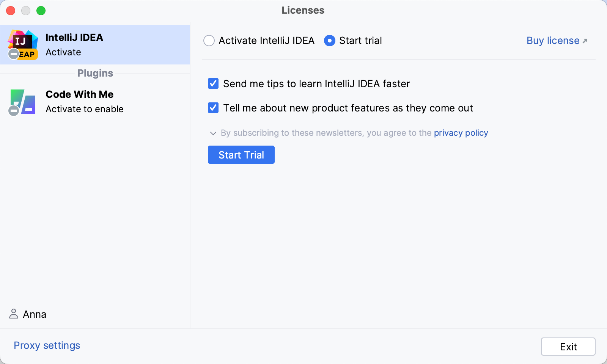Click the user profile icon beside Anna
Viewport: 607px width, 364px height.
pos(14,314)
